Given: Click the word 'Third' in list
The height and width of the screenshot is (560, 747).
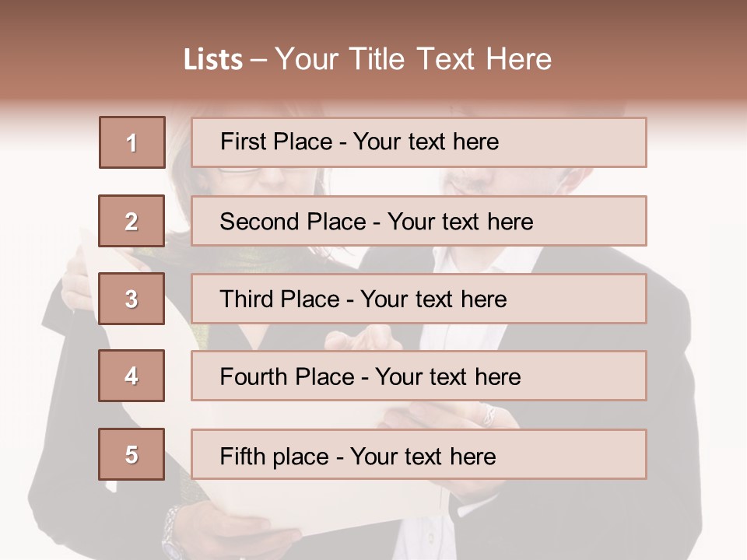Looking at the screenshot, I should (246, 299).
